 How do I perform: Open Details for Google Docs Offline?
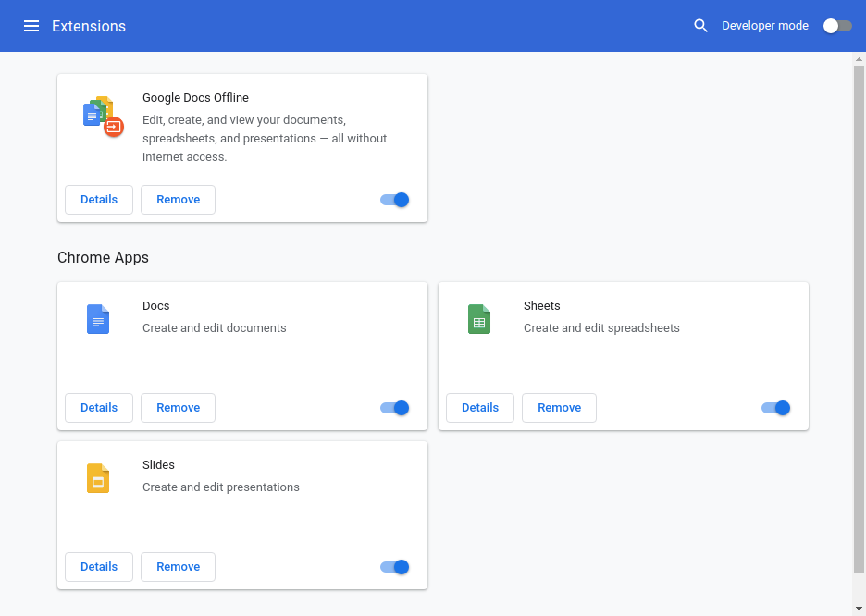(x=99, y=200)
